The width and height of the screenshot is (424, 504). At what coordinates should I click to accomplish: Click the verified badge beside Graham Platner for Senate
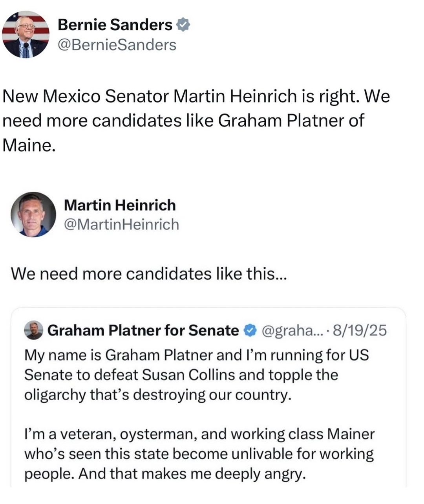[250, 331]
